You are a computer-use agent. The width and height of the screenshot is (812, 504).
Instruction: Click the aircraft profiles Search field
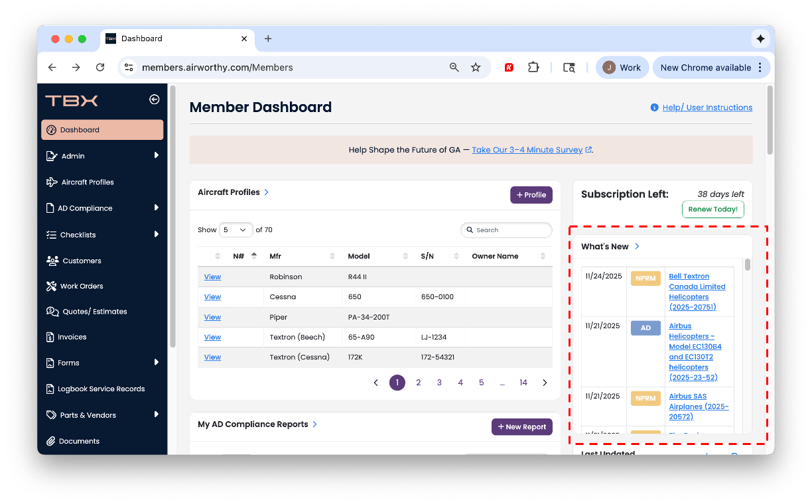[511, 230]
